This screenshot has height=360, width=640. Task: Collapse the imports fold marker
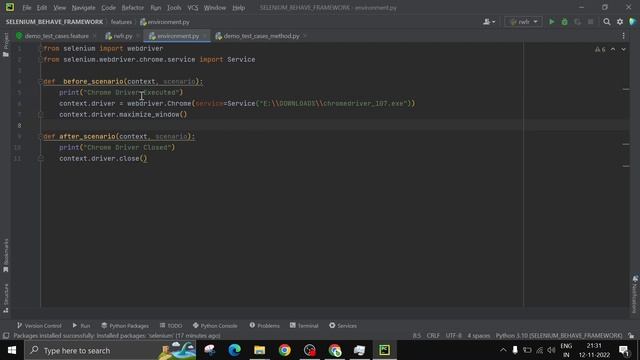coord(40,49)
